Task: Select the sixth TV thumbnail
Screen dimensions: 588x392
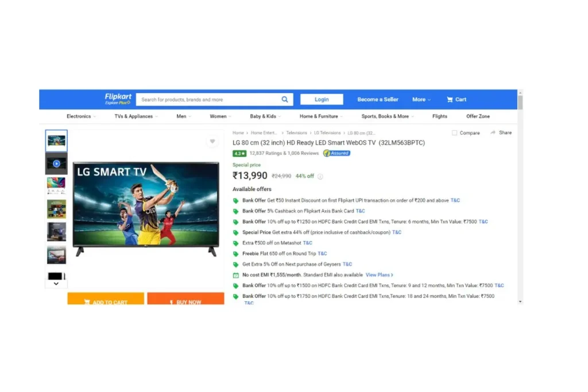Action: [x=56, y=255]
